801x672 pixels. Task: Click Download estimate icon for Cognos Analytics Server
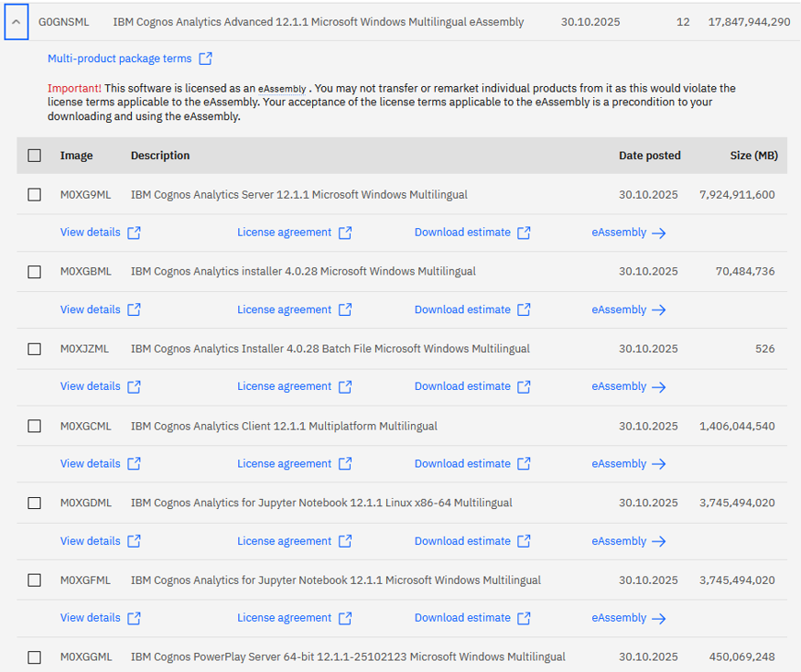524,233
